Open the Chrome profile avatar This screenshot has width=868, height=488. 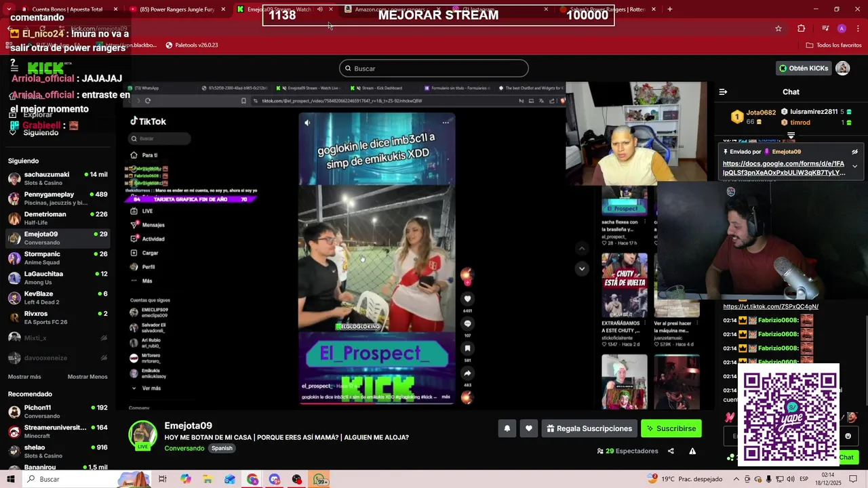[842, 28]
